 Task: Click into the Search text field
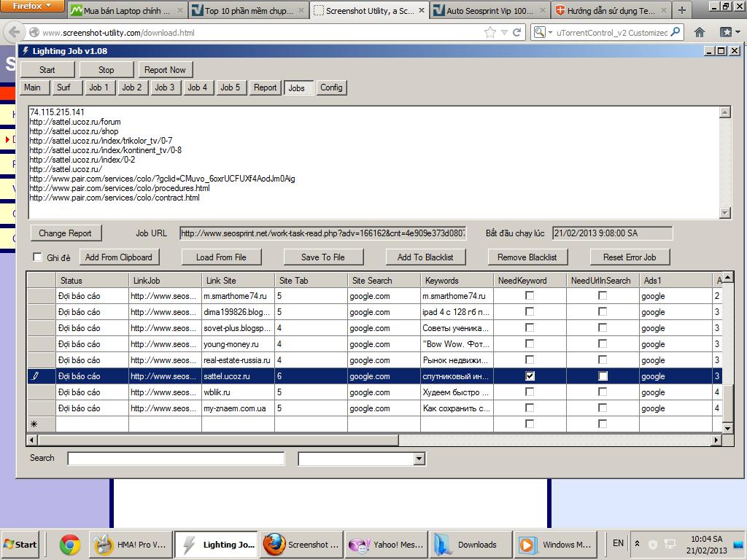[175, 459]
